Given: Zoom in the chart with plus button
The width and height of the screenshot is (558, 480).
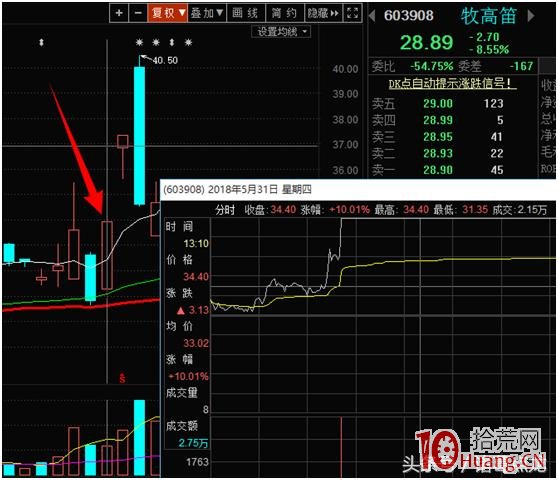Looking at the screenshot, I should click(x=119, y=13).
